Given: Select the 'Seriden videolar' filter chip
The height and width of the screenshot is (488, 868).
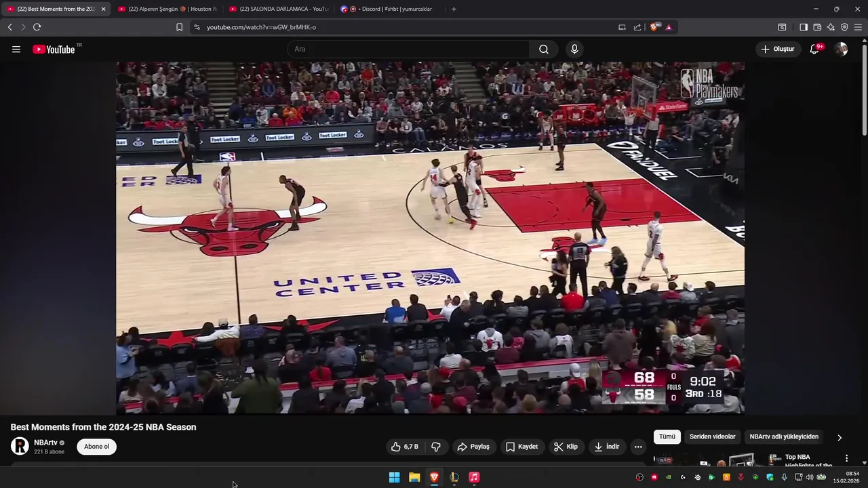Looking at the screenshot, I should (x=712, y=436).
